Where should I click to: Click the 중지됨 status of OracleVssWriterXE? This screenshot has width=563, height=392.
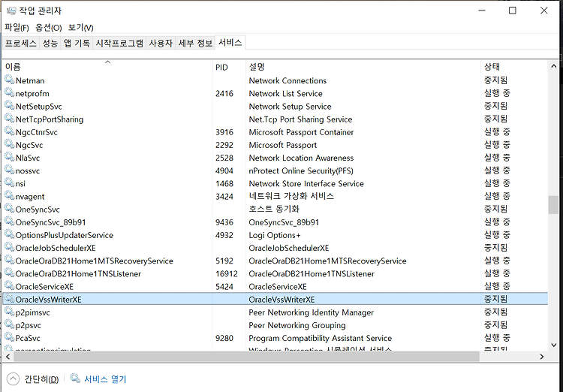pos(495,299)
